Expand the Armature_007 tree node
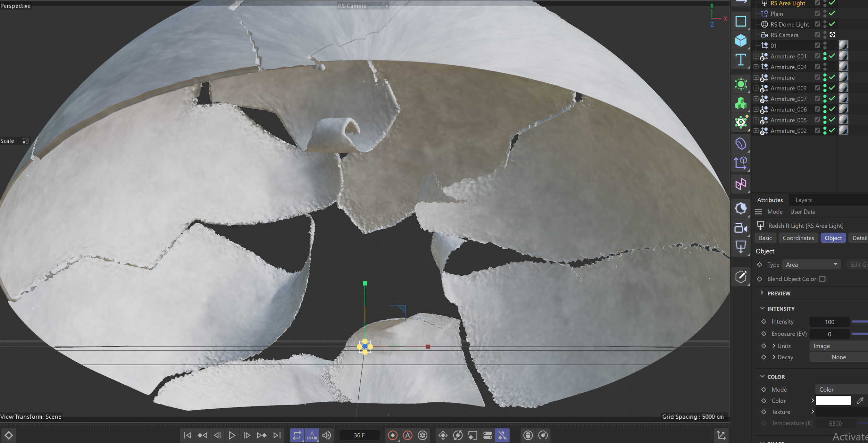The height and width of the screenshot is (443, 868). pos(756,99)
